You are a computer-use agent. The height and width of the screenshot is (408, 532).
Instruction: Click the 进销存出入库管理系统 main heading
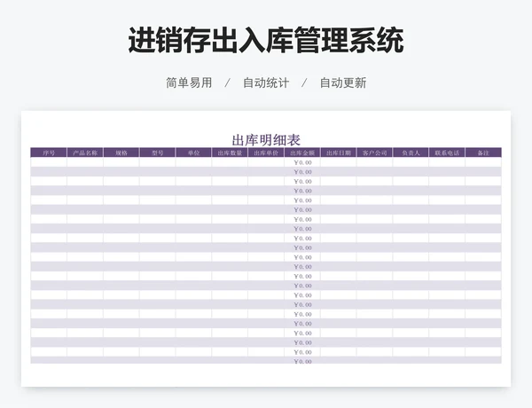266,41
